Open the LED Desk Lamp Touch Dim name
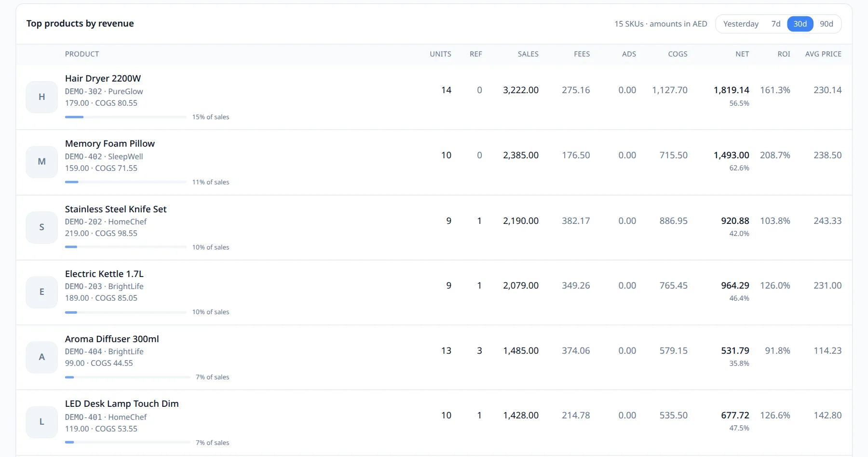Viewport: 868px width, 457px height. pos(122,403)
